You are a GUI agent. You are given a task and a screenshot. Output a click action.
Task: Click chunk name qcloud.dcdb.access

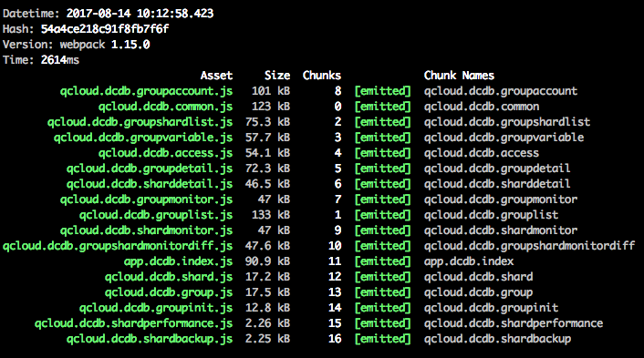pyautogui.click(x=482, y=153)
